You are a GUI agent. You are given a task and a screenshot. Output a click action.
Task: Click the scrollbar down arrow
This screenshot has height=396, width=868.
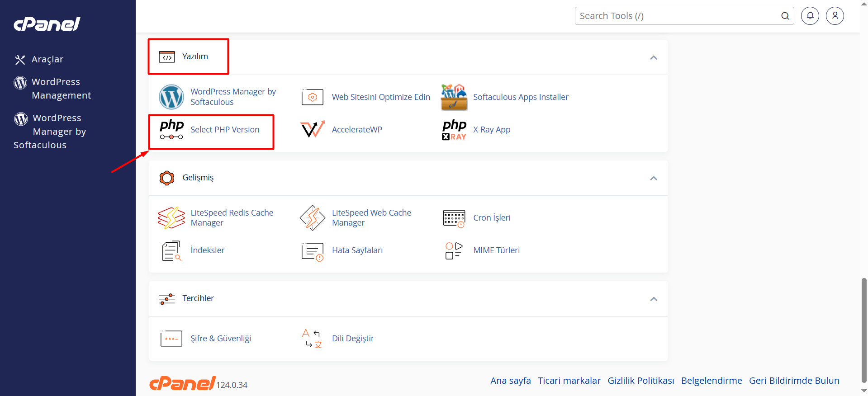(x=864, y=391)
